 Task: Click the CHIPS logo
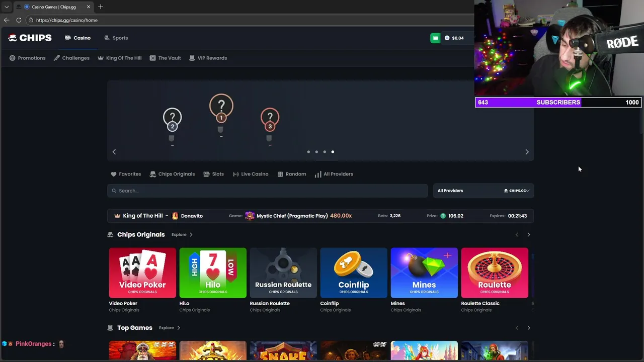coord(30,38)
